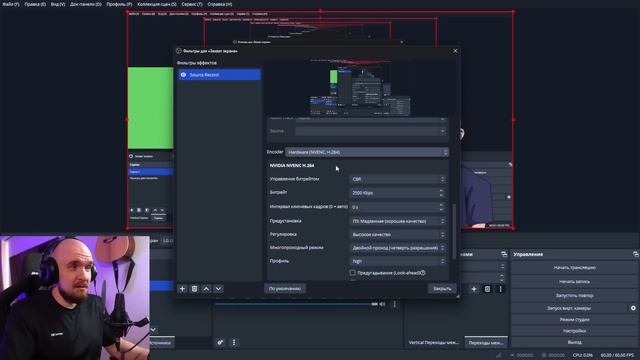
Task: Open the Файл menu
Action: pyautogui.click(x=11, y=4)
